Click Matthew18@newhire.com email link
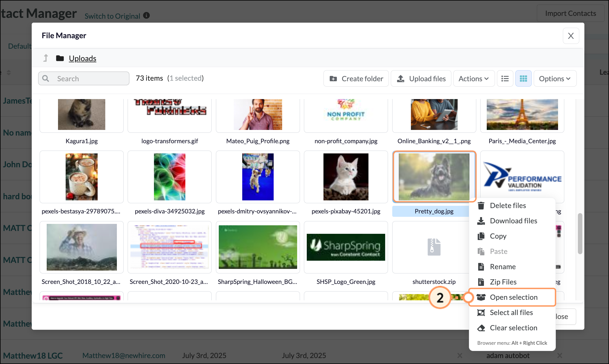 [124, 356]
